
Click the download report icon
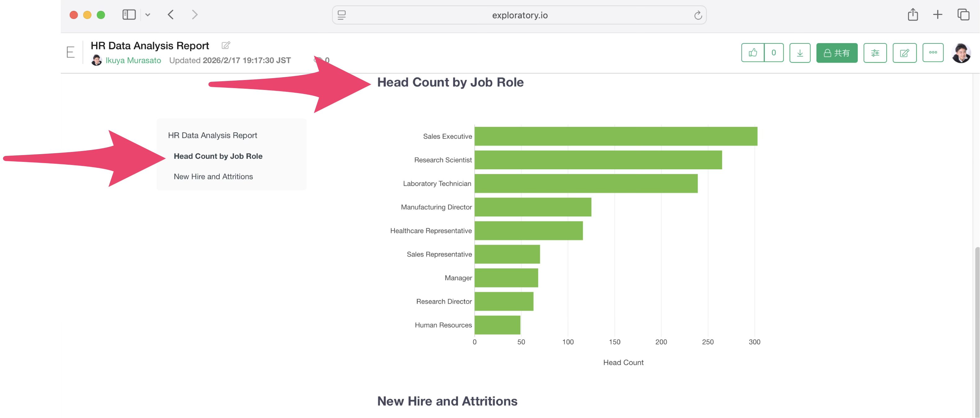pos(800,53)
